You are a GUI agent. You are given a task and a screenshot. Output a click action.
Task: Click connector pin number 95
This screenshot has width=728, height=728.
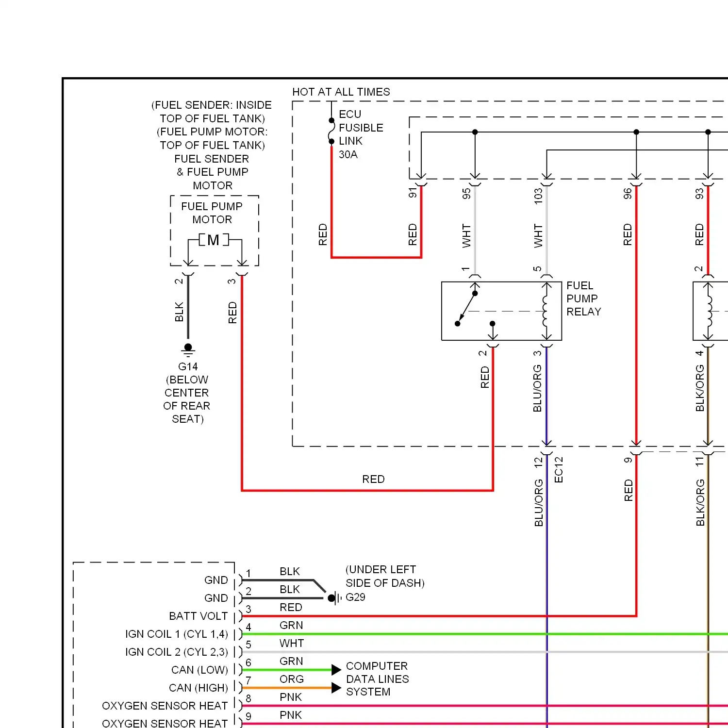(x=466, y=194)
